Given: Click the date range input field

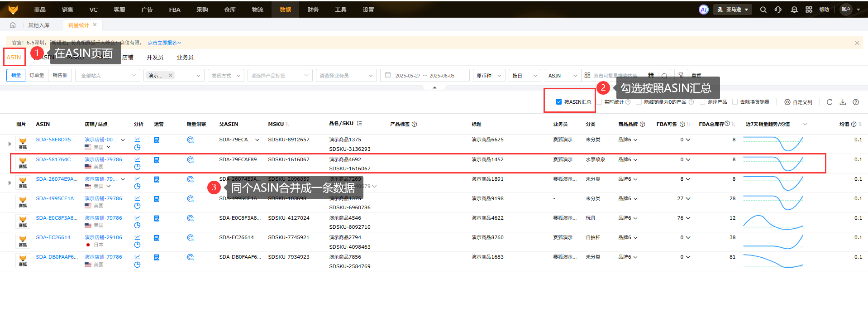Looking at the screenshot, I should [x=424, y=76].
